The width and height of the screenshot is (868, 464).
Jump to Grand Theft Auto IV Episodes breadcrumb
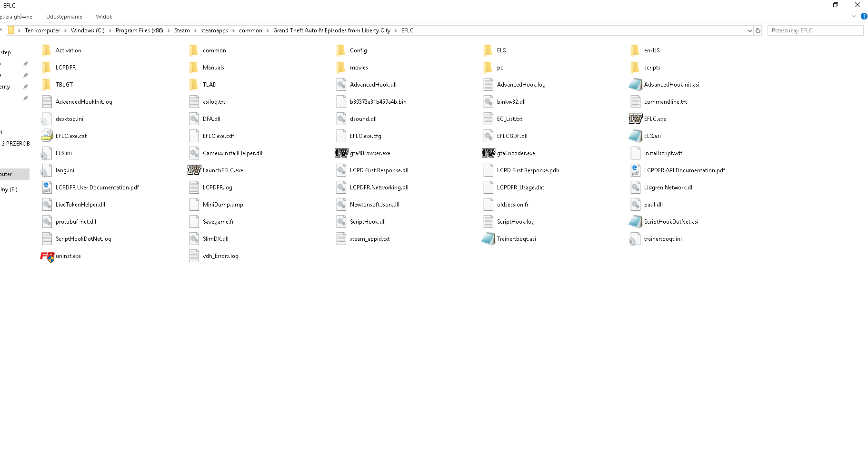point(332,30)
